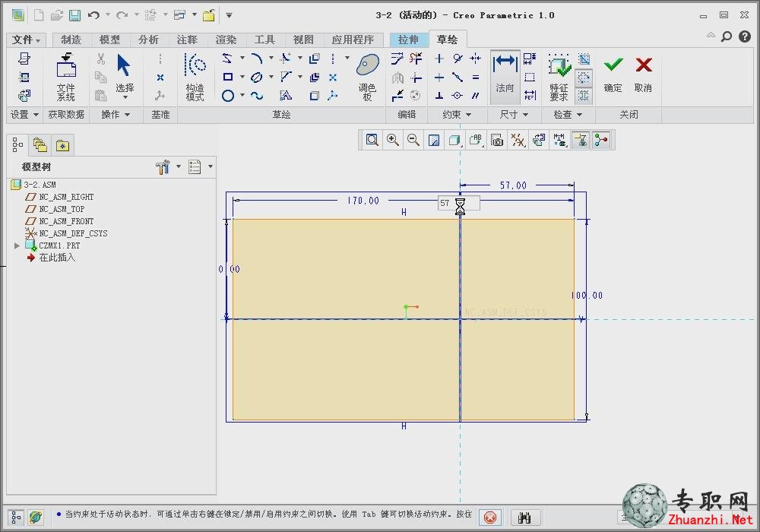Click the 57 dimension input box
Screen dimensions: 760x532
point(458,203)
